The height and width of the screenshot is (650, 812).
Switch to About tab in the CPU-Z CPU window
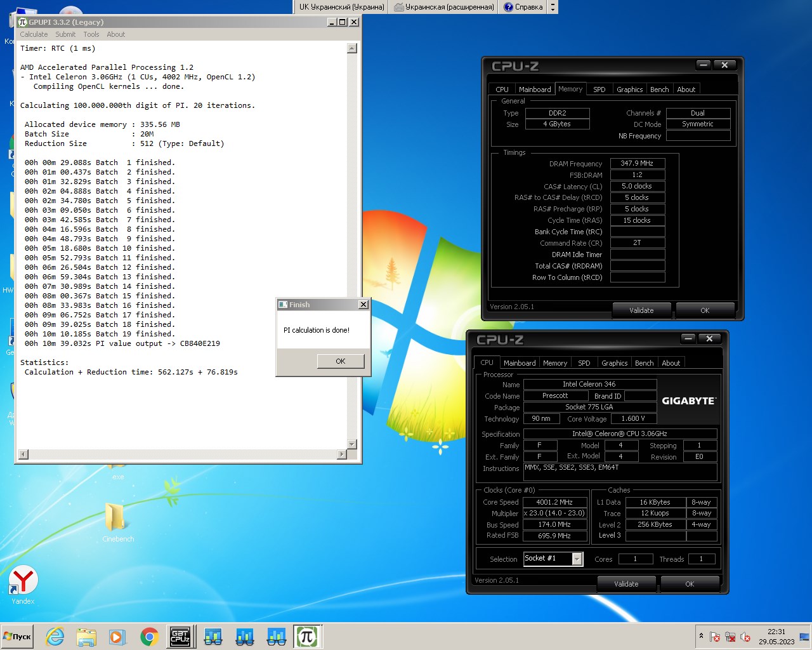pos(671,363)
